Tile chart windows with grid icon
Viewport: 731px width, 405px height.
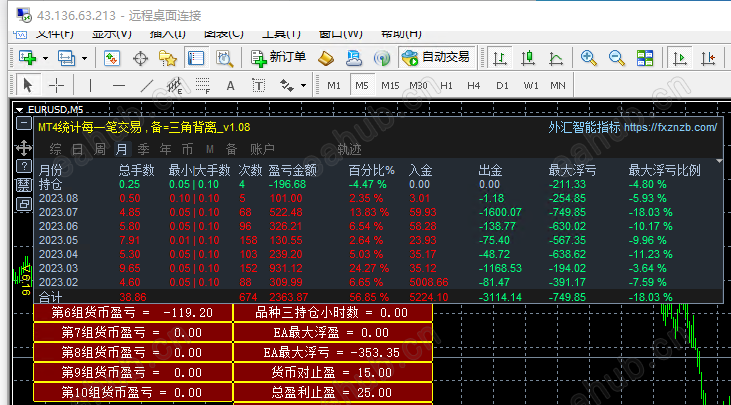[x=645, y=58]
